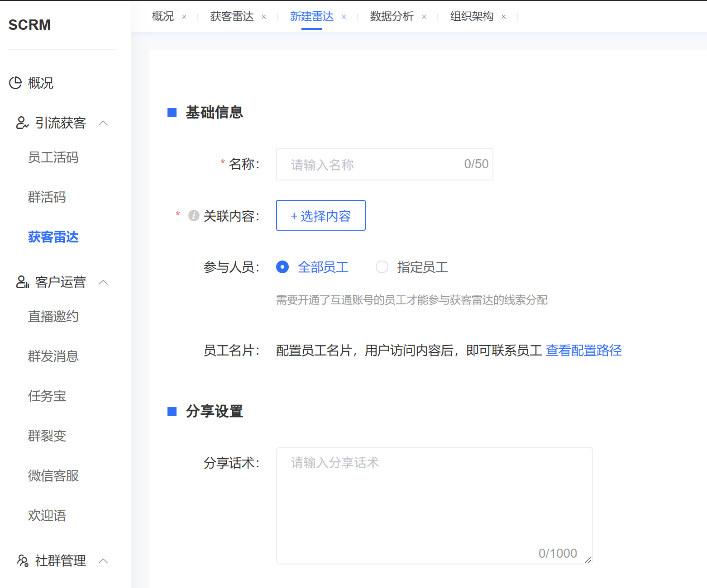Viewport: 707px width, 588px height.
Task: Collapse the 引流获客 menu section
Action: (x=103, y=123)
